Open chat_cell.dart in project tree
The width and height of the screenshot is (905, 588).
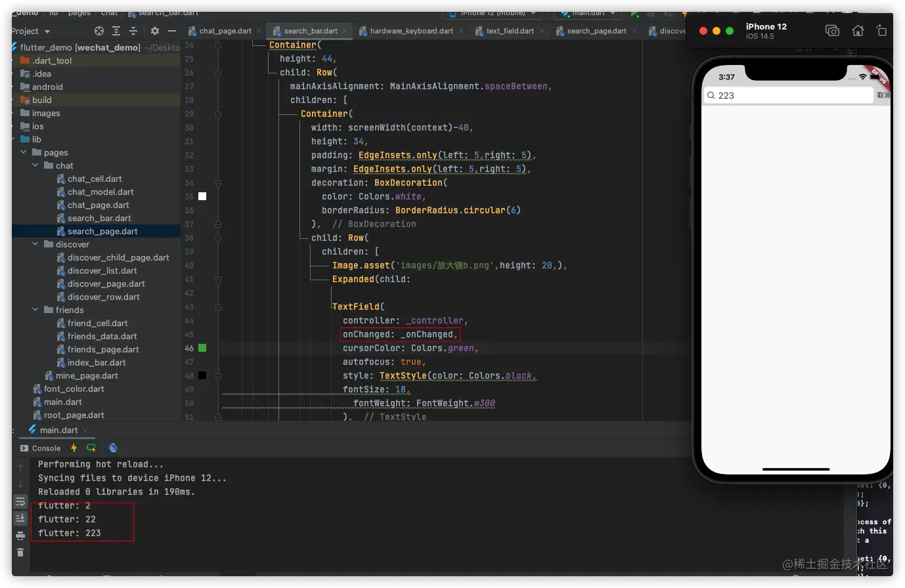point(95,178)
